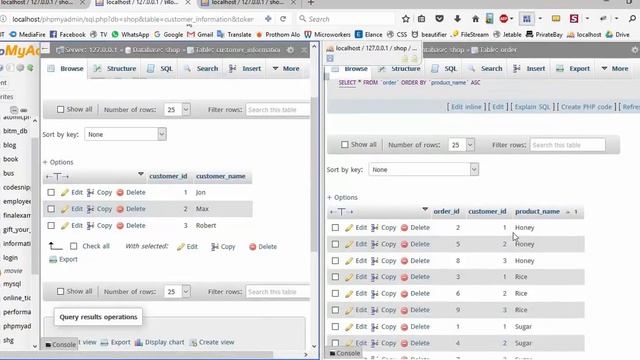Click page settings gear in left panel header

[x=290, y=50]
